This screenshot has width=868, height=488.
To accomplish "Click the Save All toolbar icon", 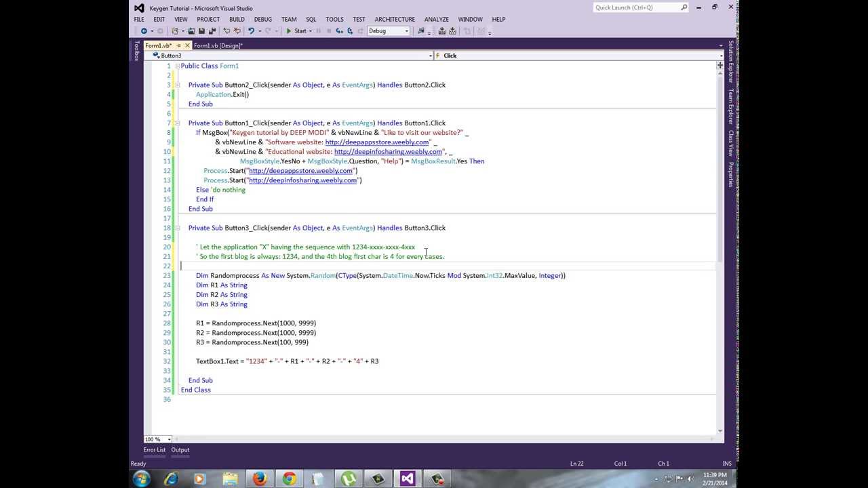I will pos(213,30).
